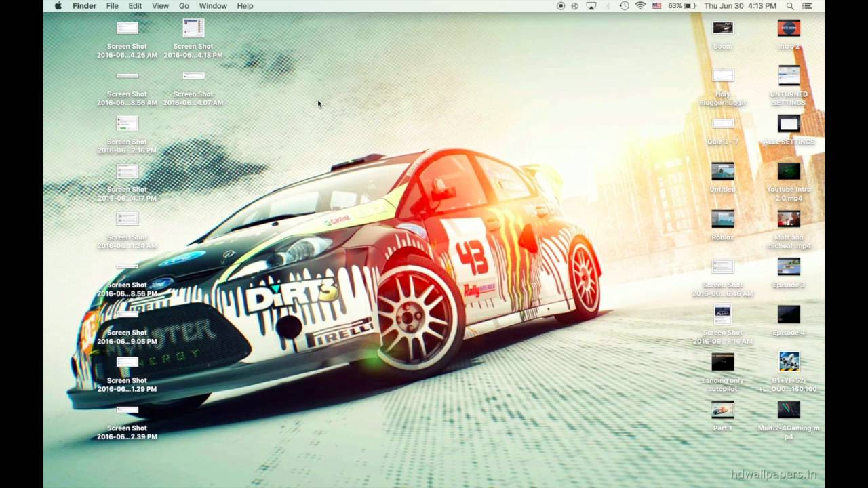868x488 pixels.
Task: Open the View menu
Action: click(x=161, y=6)
